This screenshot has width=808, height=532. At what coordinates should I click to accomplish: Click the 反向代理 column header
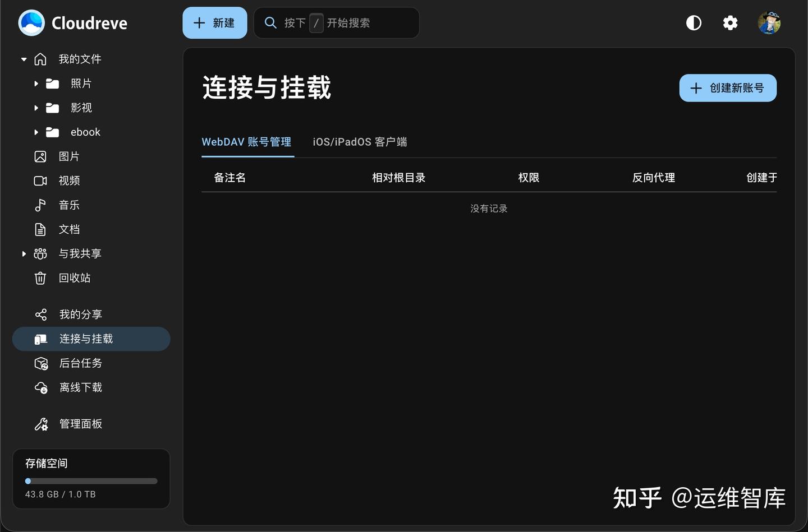pyautogui.click(x=654, y=178)
